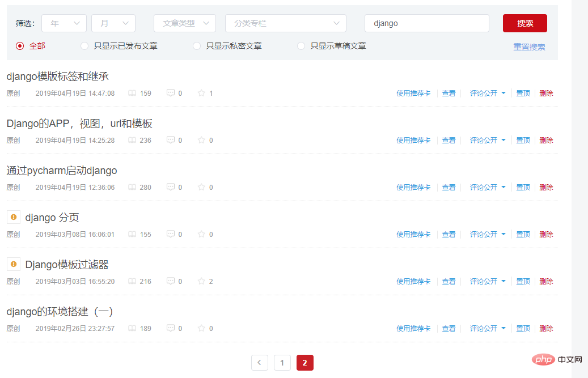
Task: Select the 全部 filter option
Action: tap(19, 46)
